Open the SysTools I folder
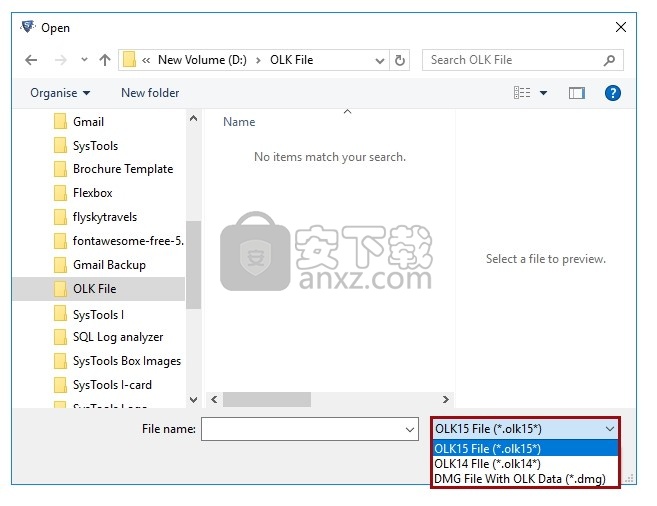The height and width of the screenshot is (506, 657). (98, 315)
